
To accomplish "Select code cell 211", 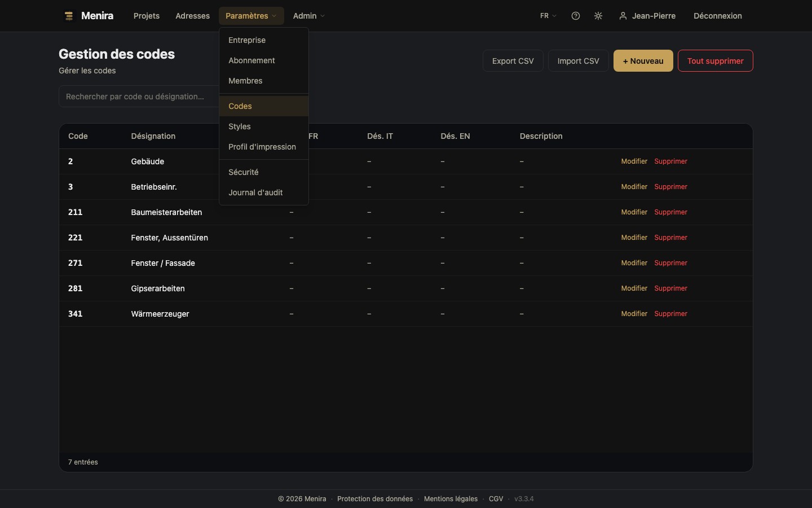I will (75, 212).
